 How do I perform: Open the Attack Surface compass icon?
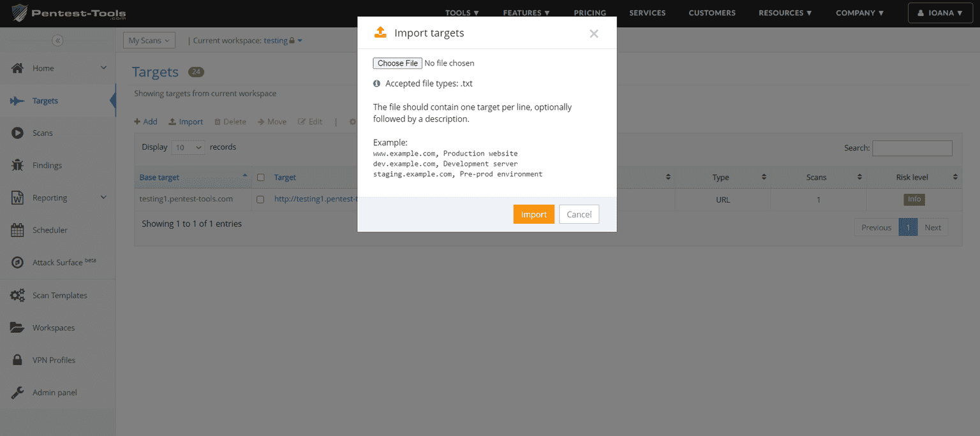pyautogui.click(x=17, y=262)
